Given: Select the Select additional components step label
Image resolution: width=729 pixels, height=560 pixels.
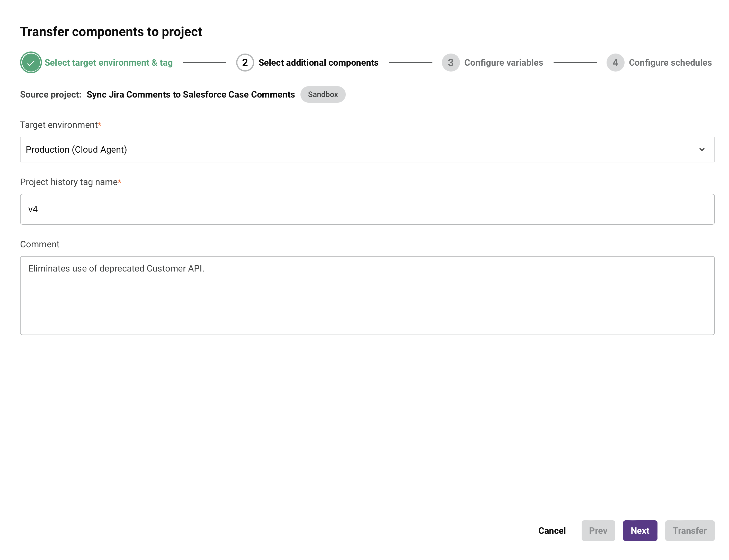Looking at the screenshot, I should 318,62.
